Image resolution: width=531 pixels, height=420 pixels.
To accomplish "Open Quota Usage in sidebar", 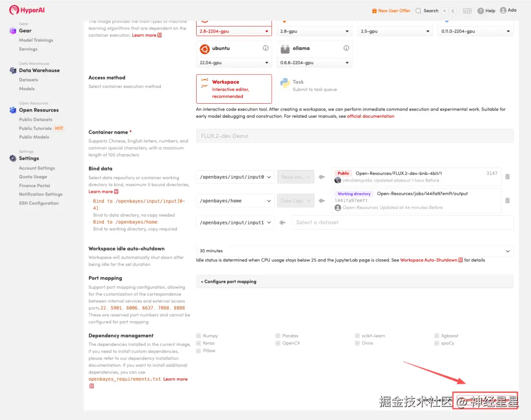I will click(x=33, y=177).
